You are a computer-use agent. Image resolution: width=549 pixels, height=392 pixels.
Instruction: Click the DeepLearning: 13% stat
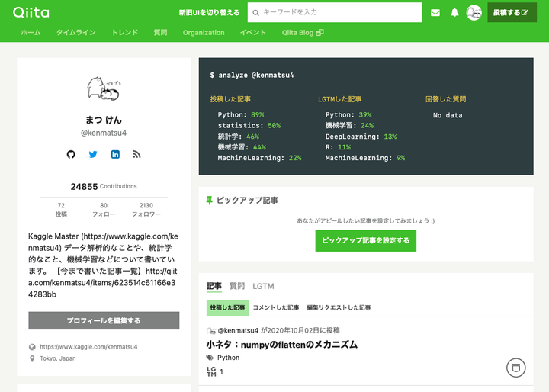click(361, 137)
